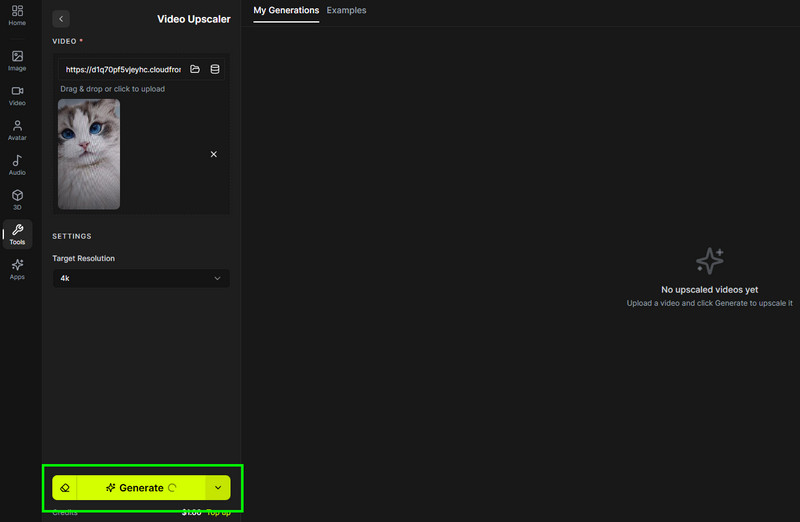The image size is (800, 522).
Task: Switch to the My Generations tab
Action: [x=286, y=10]
